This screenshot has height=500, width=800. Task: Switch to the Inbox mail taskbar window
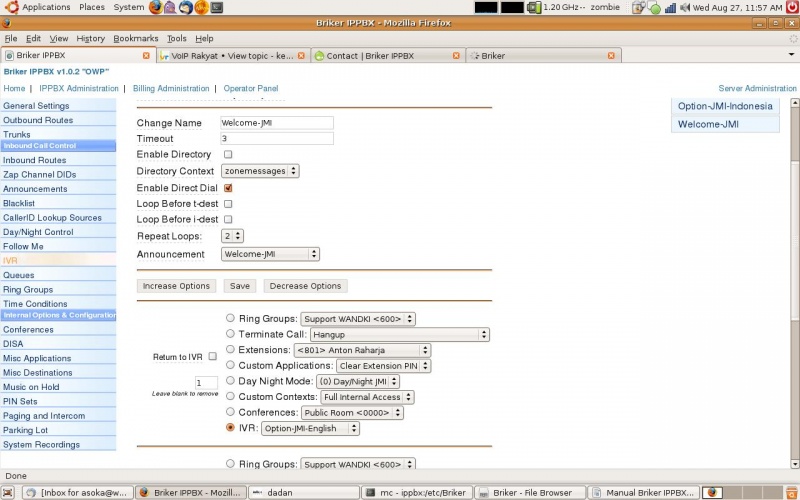coord(79,492)
